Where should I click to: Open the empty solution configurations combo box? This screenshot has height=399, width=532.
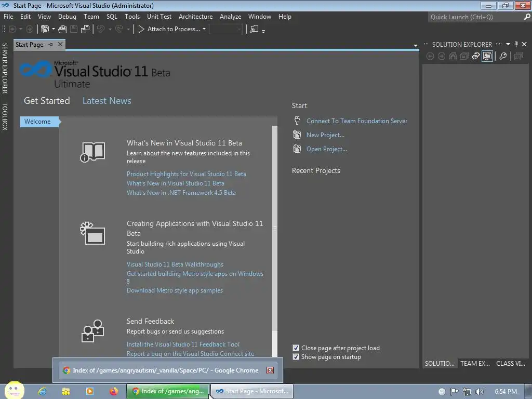(226, 29)
